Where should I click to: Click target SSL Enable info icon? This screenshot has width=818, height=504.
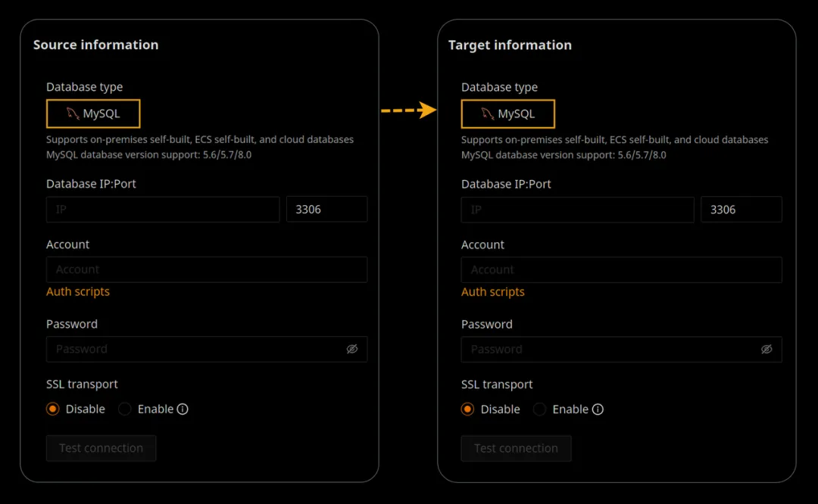598,409
